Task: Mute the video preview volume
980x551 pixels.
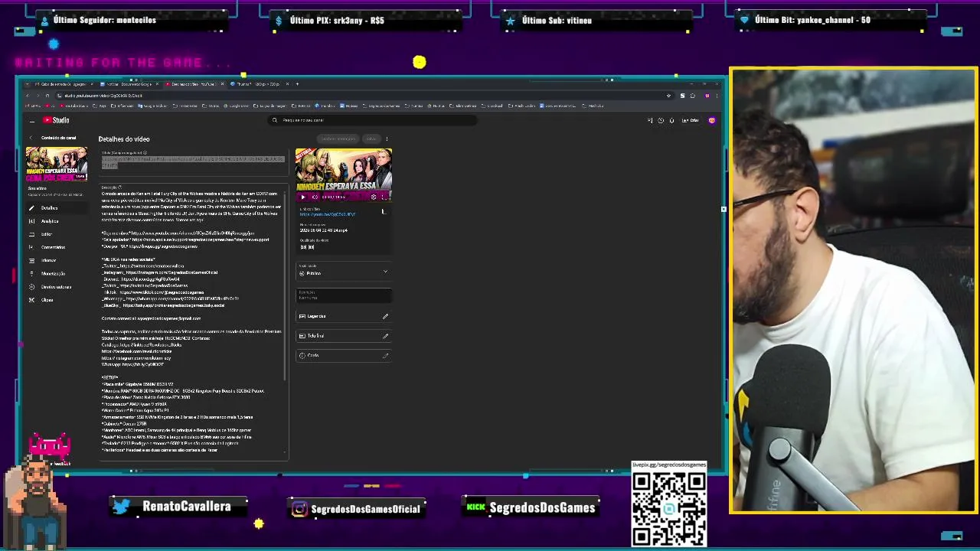Action: pos(315,197)
